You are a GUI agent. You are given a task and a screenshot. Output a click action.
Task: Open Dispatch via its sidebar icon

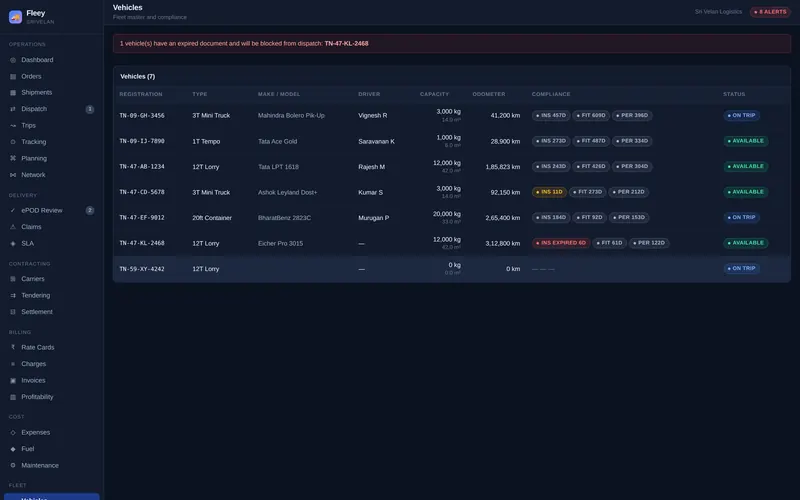coord(13,109)
